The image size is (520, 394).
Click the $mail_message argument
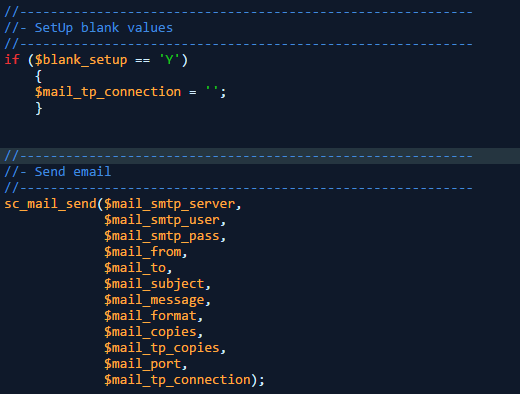pos(154,300)
